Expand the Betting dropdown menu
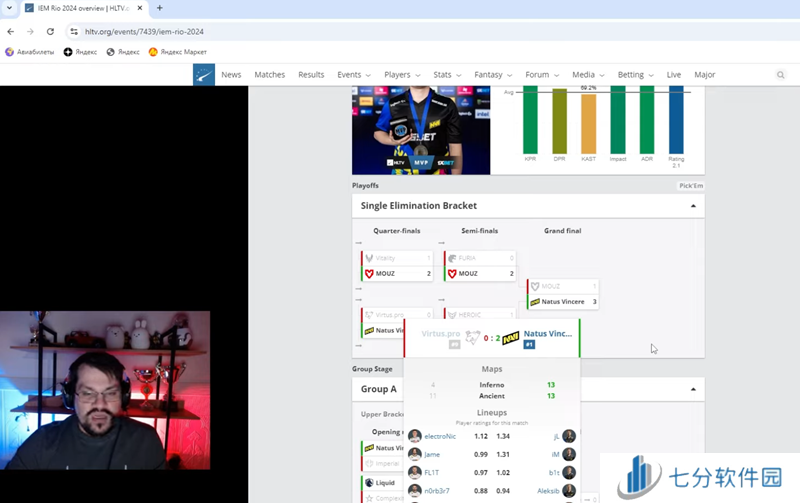800x503 pixels. tap(635, 74)
